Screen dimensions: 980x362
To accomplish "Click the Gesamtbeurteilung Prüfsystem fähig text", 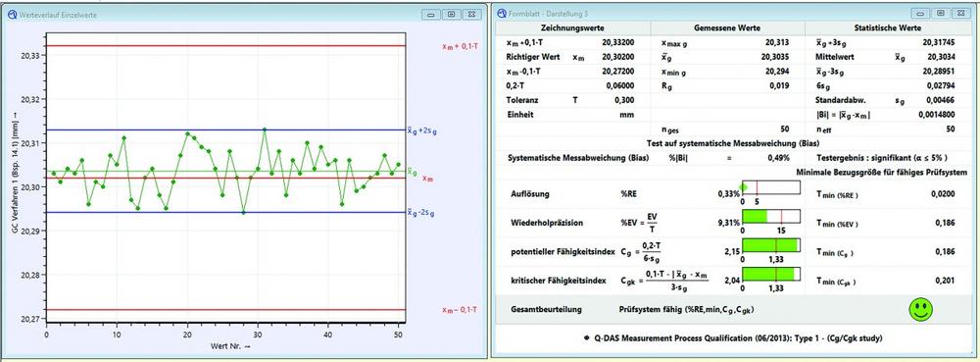I will [x=689, y=309].
